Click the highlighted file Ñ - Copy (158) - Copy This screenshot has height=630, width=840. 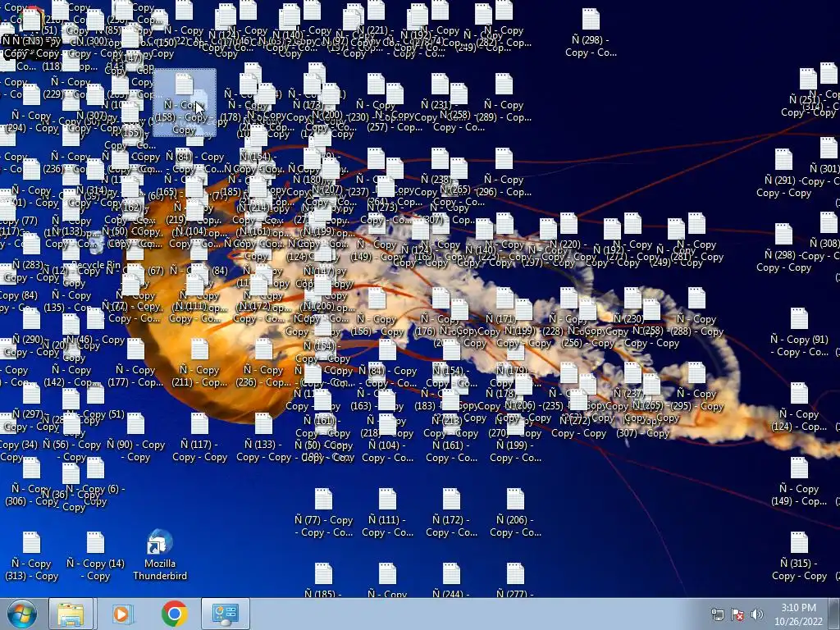185,103
